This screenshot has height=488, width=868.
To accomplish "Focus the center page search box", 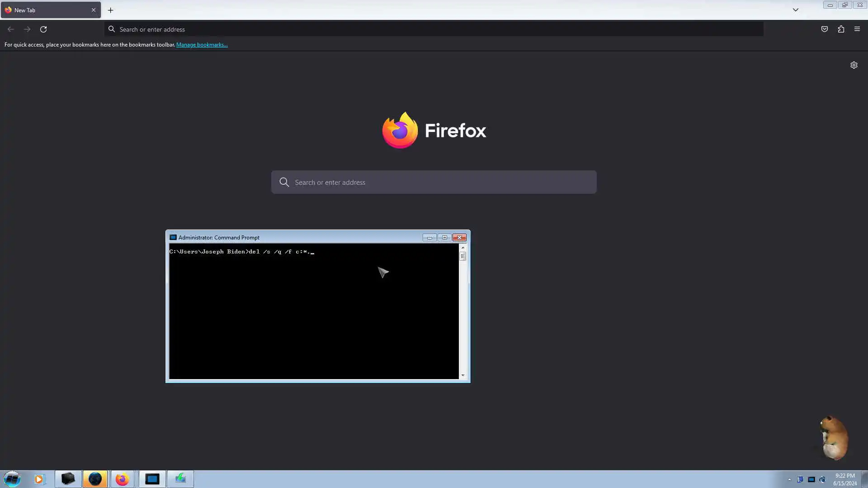I will pyautogui.click(x=434, y=182).
